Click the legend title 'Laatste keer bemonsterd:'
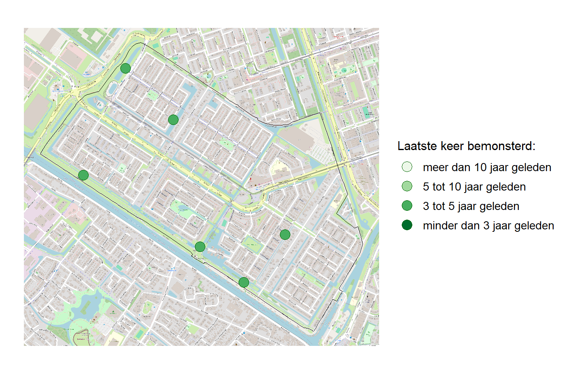The width and height of the screenshot is (567, 392). point(467,146)
